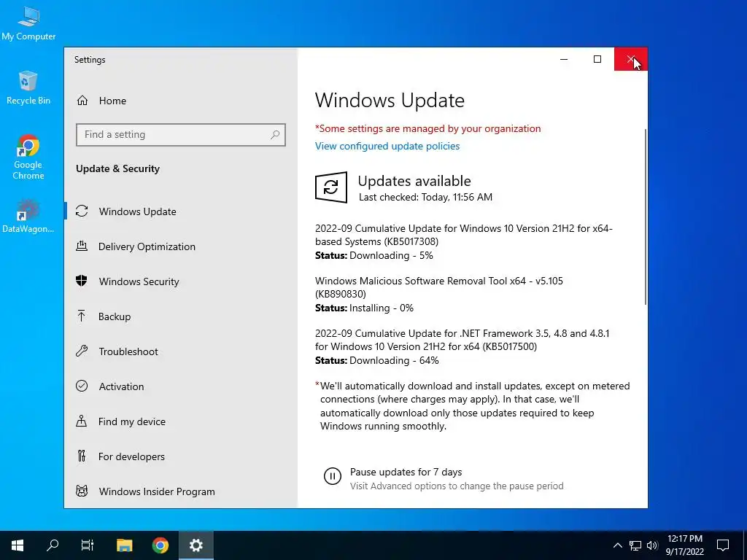Screen dimensions: 747x560
Task: Click the network icon in system tray
Action: 635,545
